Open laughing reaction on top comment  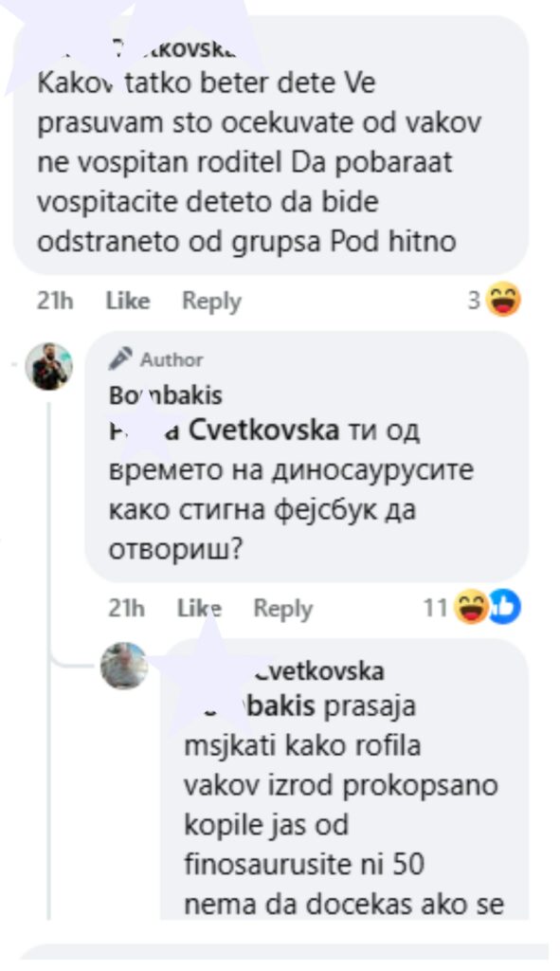coord(503,300)
